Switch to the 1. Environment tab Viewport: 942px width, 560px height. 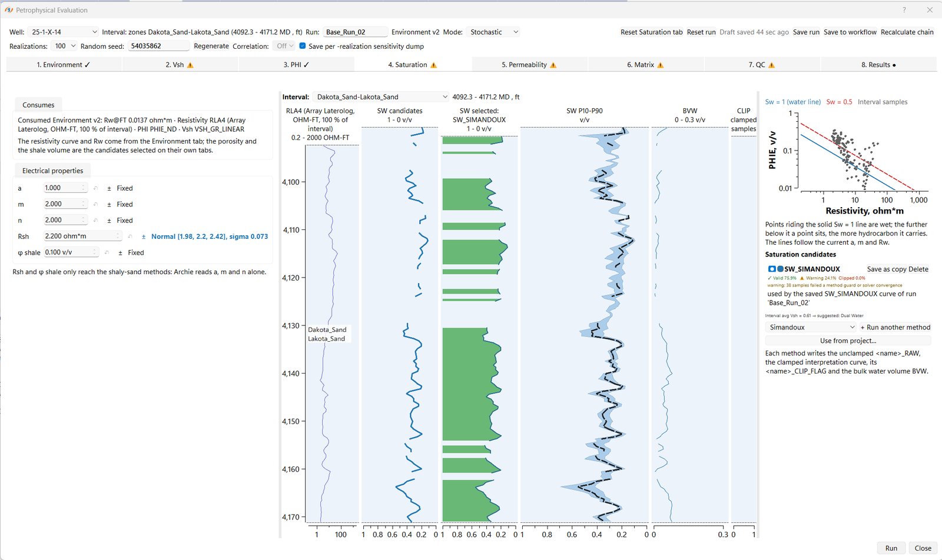pyautogui.click(x=64, y=65)
